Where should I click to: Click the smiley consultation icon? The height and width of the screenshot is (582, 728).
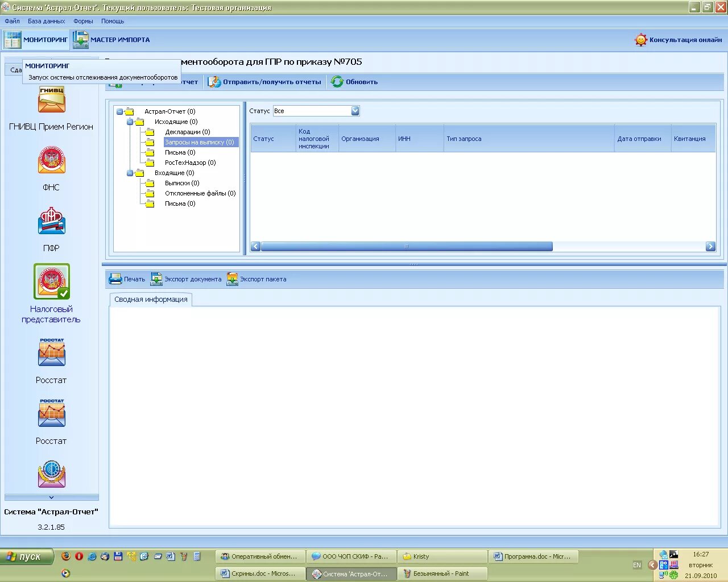click(641, 40)
